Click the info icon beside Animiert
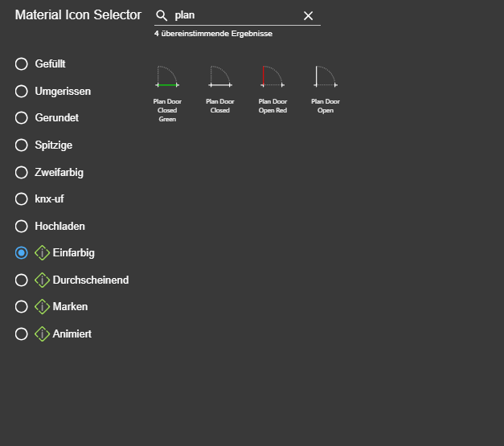504x446 pixels. (x=43, y=333)
